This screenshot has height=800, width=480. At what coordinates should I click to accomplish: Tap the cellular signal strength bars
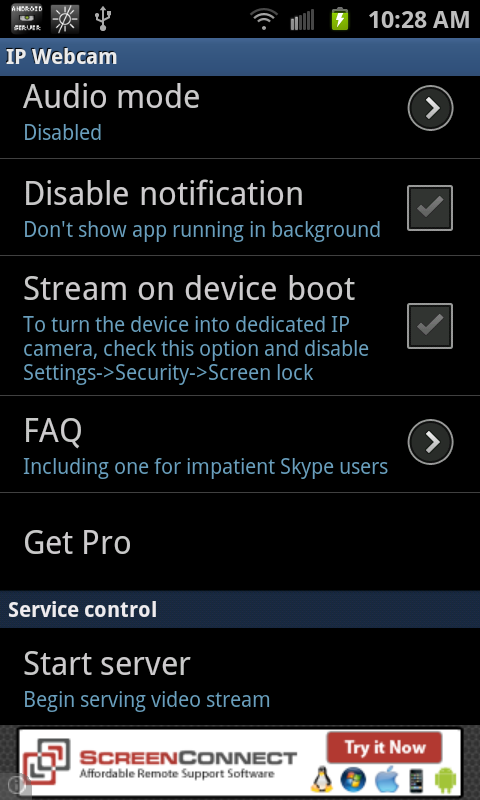pos(303,20)
